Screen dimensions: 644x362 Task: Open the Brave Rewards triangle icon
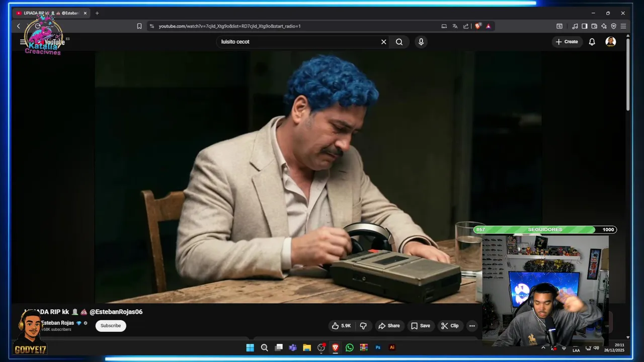[x=488, y=26]
